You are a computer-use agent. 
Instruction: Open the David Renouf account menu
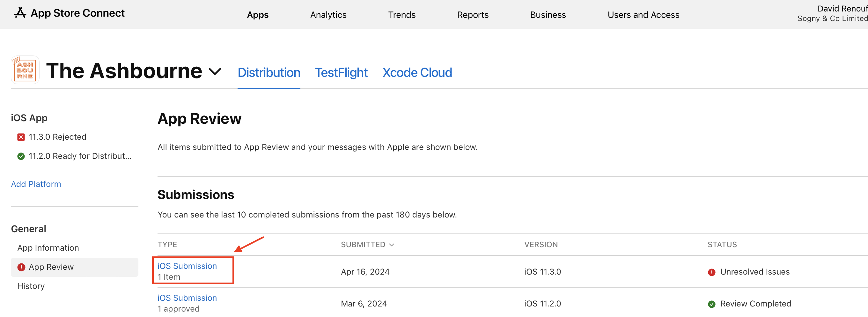click(x=832, y=13)
